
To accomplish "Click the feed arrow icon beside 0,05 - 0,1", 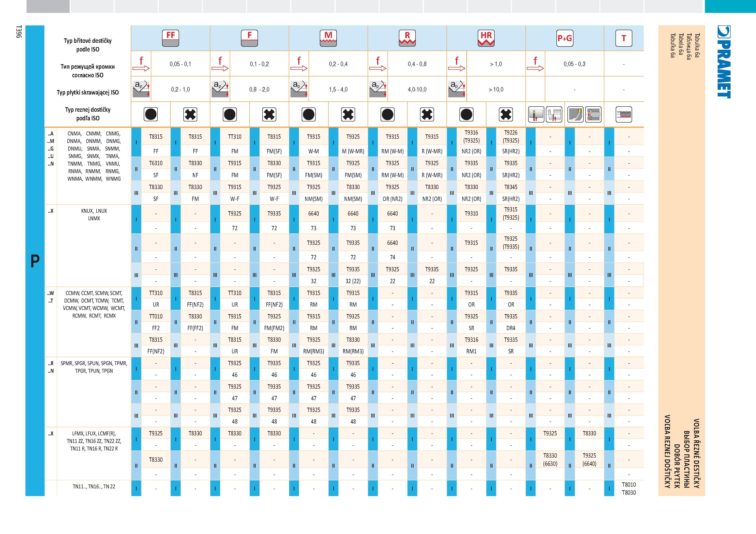I will pyautogui.click(x=141, y=64).
